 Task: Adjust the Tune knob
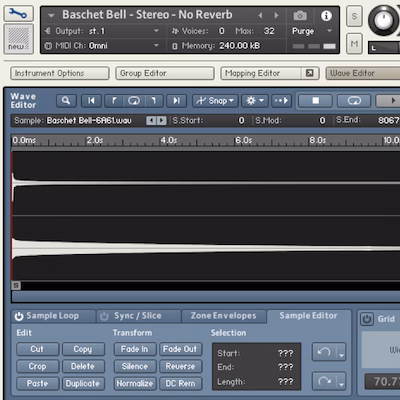(384, 20)
